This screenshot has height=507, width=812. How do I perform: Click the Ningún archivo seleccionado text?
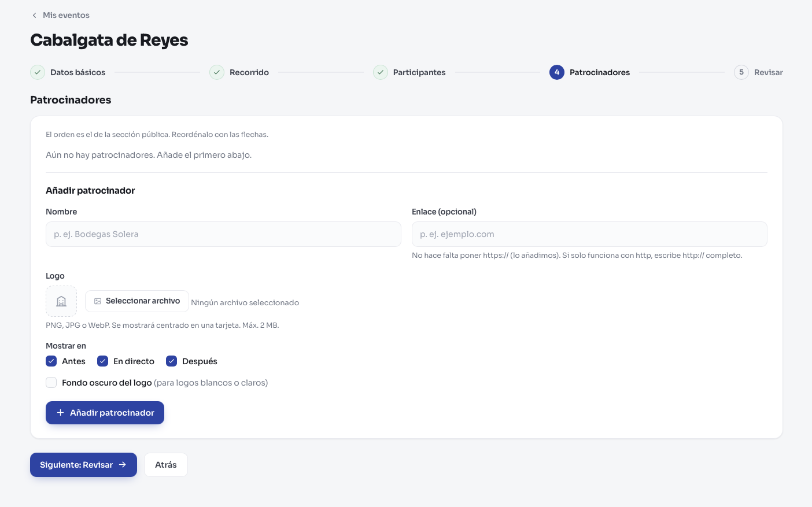coord(245,302)
